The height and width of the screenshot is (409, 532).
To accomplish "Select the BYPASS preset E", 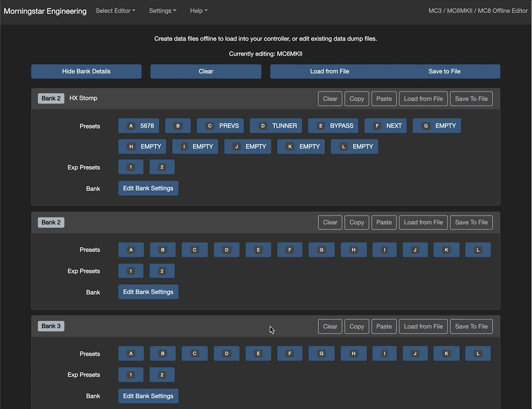I will click(x=333, y=126).
